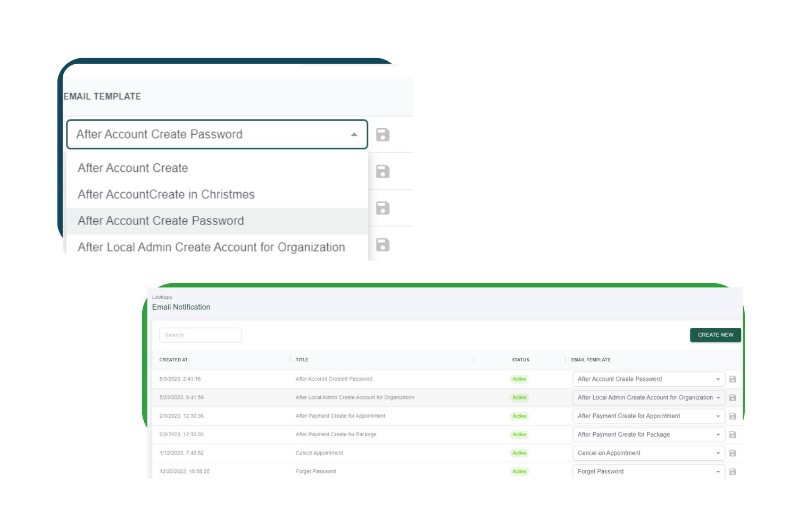Save the After Account Created Password row template
This screenshot has width=798, height=532.
733,379
